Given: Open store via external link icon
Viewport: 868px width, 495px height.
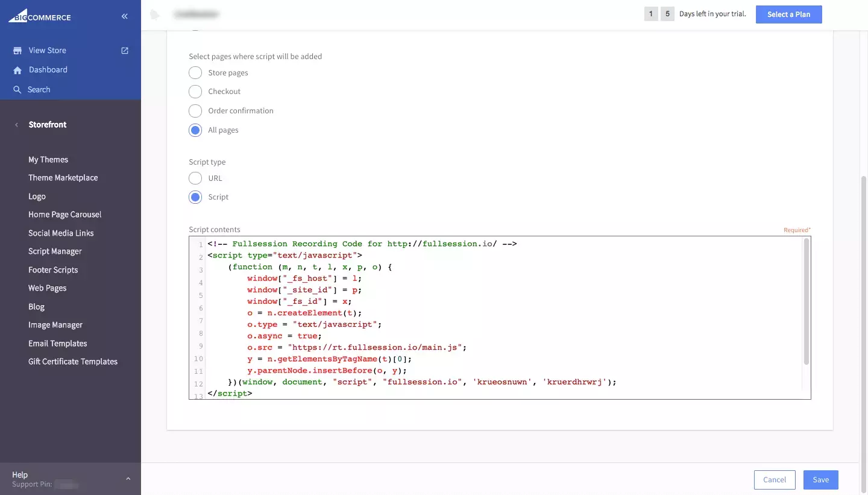Looking at the screenshot, I should (125, 51).
